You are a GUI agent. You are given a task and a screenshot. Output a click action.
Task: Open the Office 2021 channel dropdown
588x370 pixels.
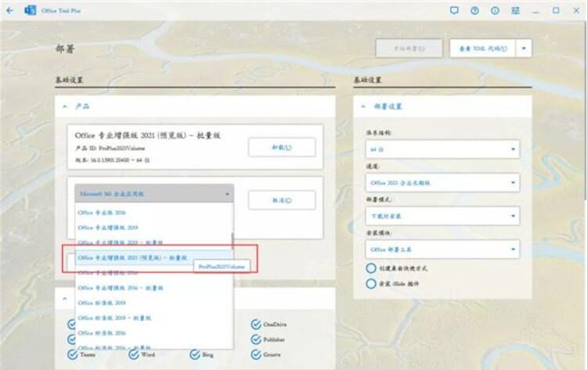tap(442, 182)
